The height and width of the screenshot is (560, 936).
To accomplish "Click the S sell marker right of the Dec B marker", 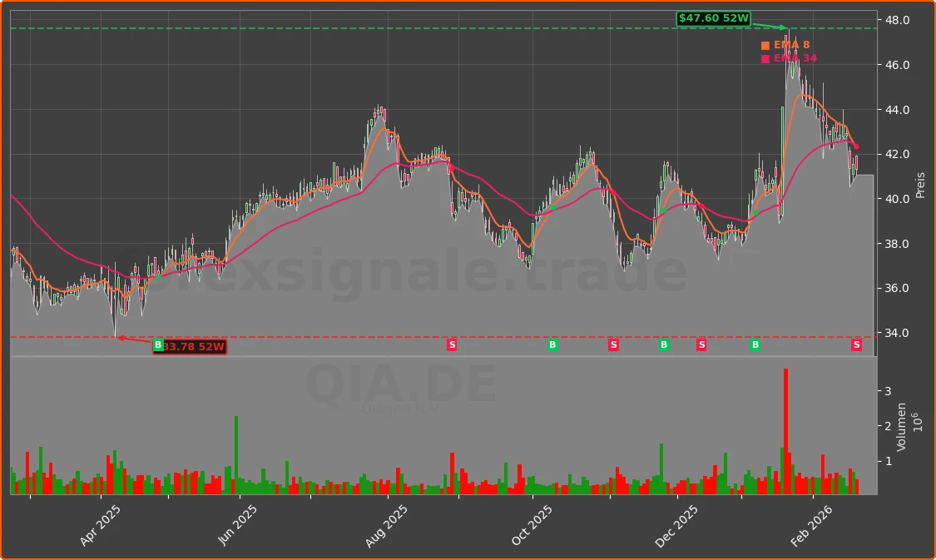I will (701, 344).
